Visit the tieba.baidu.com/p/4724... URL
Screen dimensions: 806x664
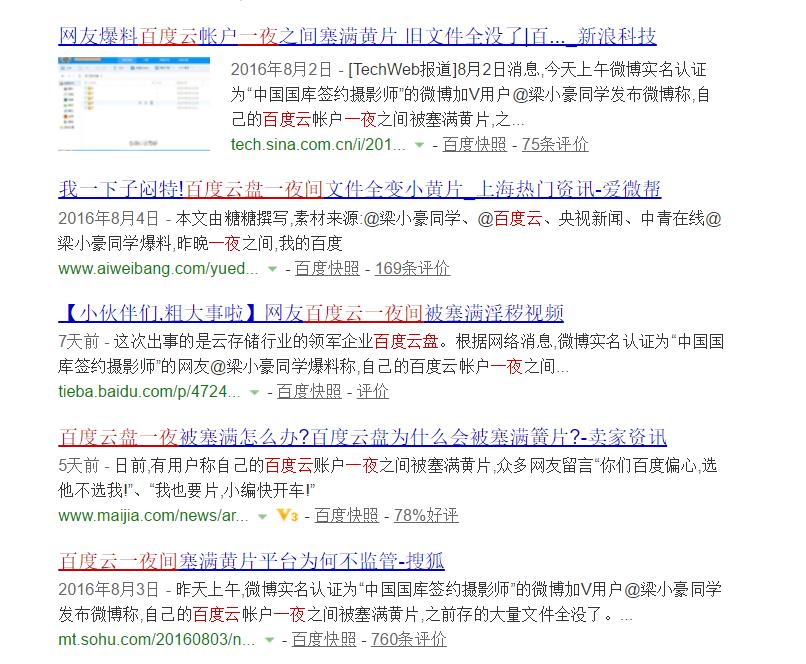point(149,392)
